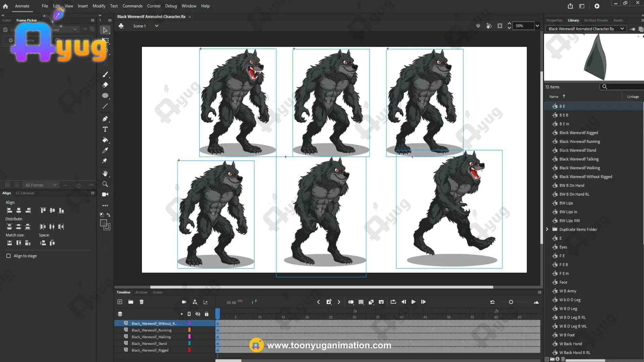Expand the Duplicate Items Folder
Viewport: 644px width, 362px height.
(547, 229)
